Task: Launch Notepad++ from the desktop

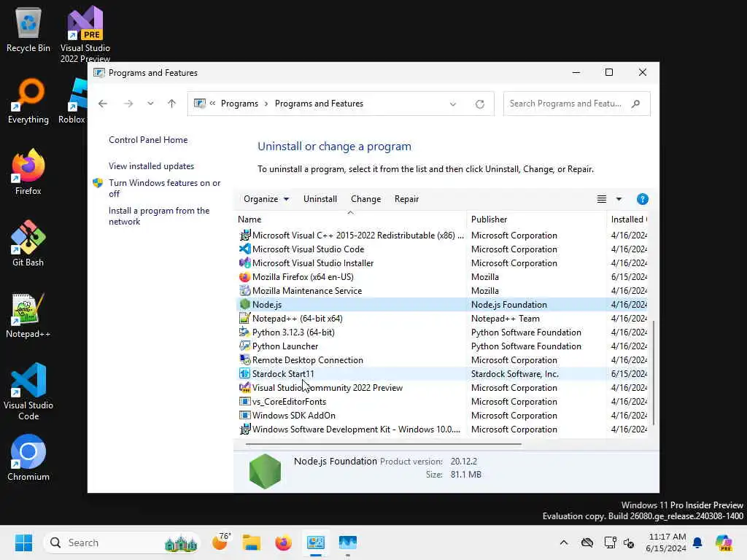Action: pyautogui.click(x=28, y=315)
